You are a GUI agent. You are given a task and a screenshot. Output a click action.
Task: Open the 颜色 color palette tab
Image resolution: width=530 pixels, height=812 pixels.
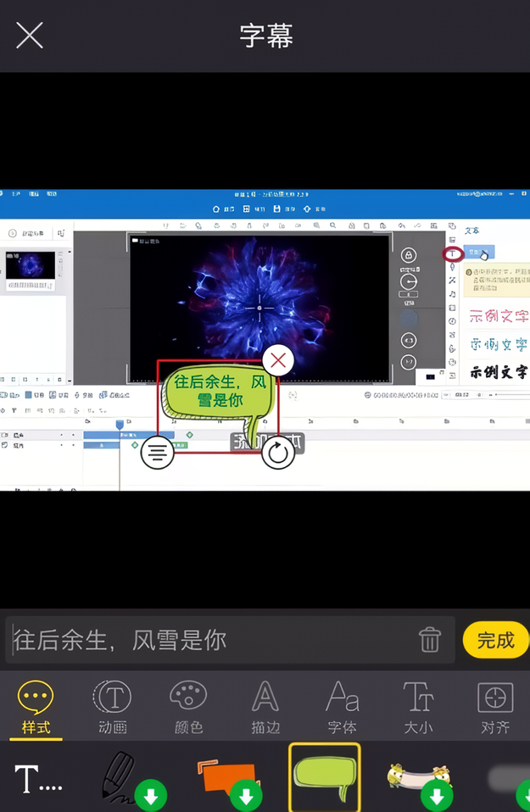188,708
